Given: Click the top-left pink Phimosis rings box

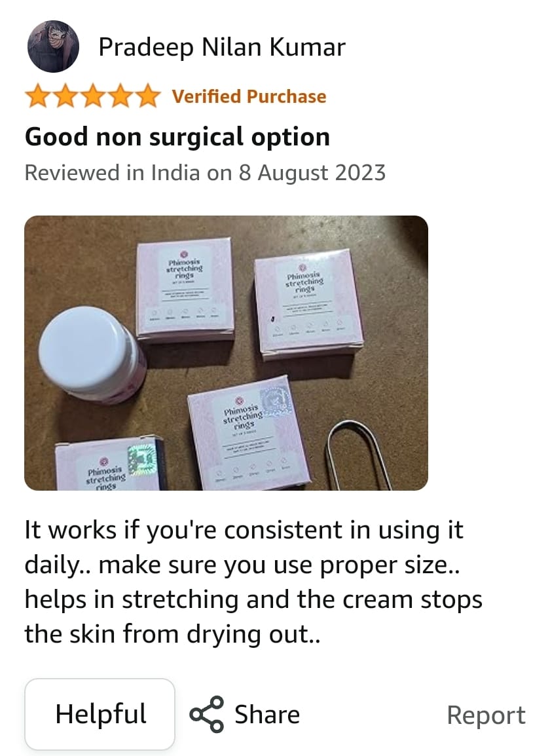Looking at the screenshot, I should tap(185, 290).
